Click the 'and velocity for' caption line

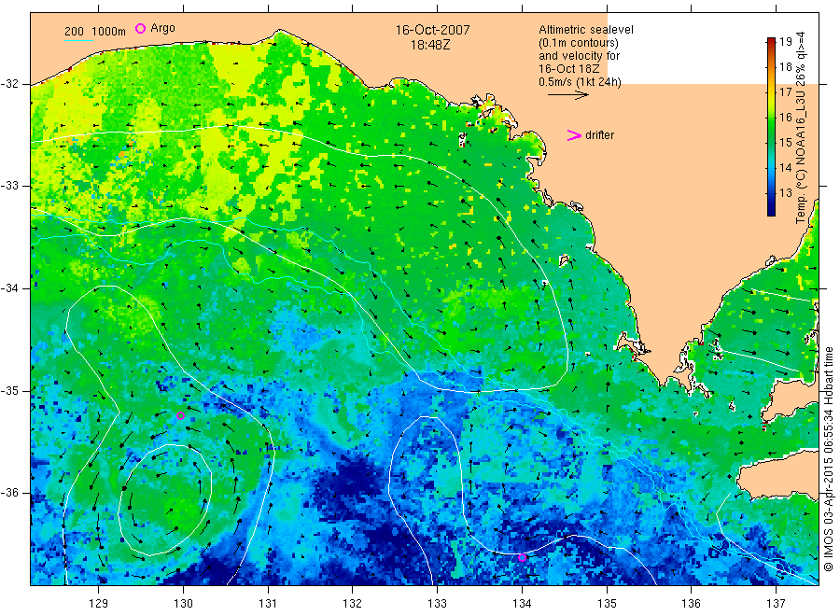579,56
